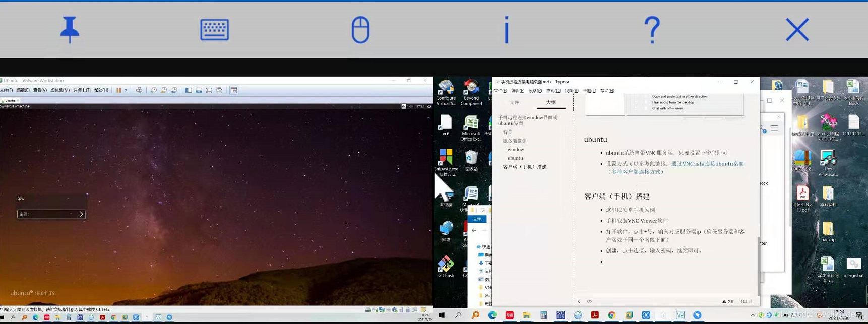Viewport: 868px width, 324px height.
Task: Click Windows Start button on right taskbar
Action: [x=442, y=315]
